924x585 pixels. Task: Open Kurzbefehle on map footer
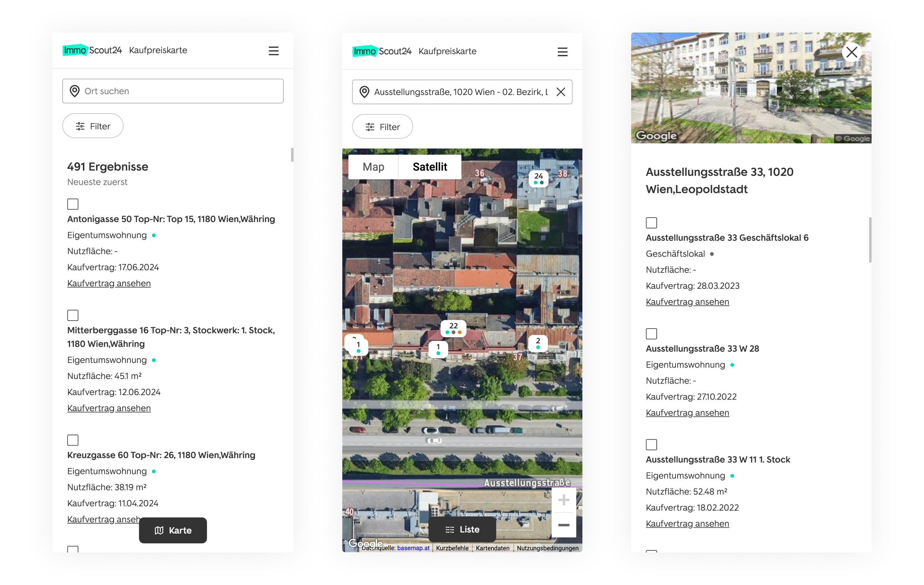tap(452, 548)
